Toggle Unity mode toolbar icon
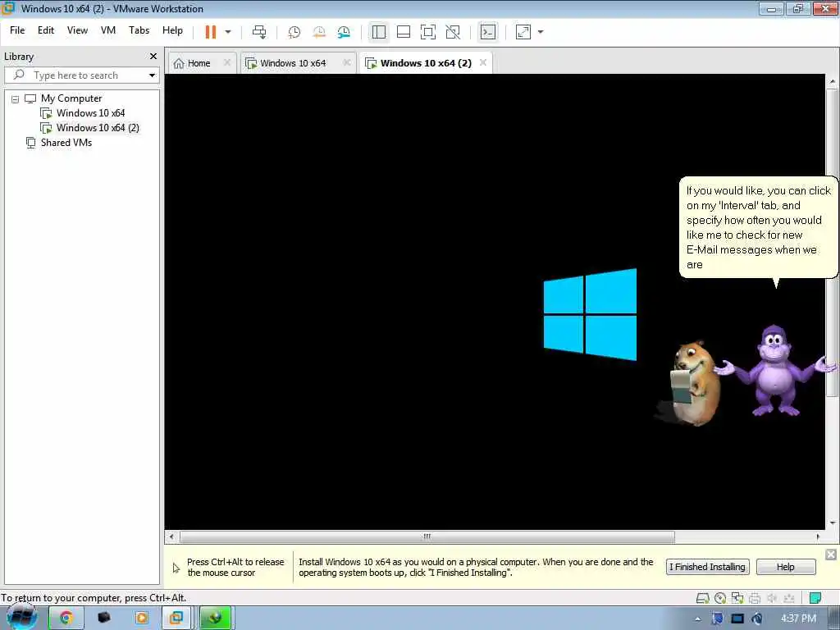This screenshot has height=630, width=840. (453, 32)
